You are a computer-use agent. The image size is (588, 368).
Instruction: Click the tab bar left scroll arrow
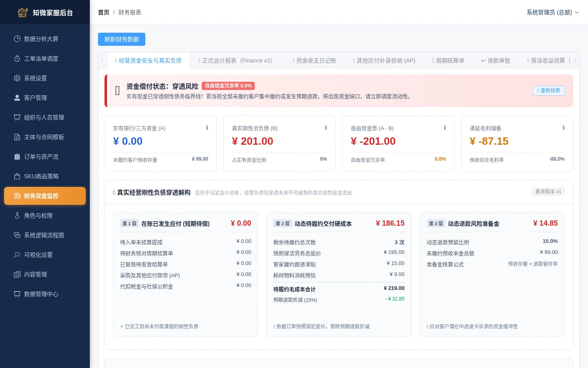tap(102, 61)
